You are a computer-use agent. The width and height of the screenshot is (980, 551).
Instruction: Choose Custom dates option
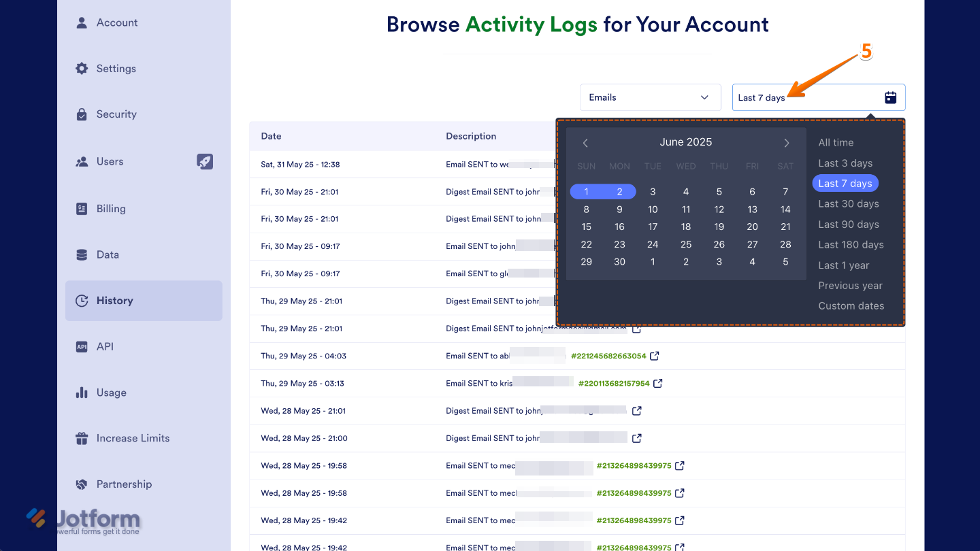[851, 305]
